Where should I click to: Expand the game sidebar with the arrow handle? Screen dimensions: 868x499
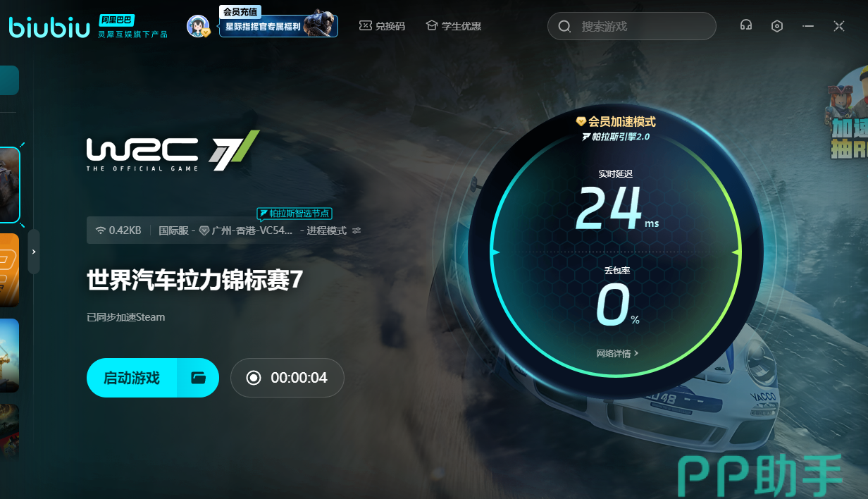point(34,252)
